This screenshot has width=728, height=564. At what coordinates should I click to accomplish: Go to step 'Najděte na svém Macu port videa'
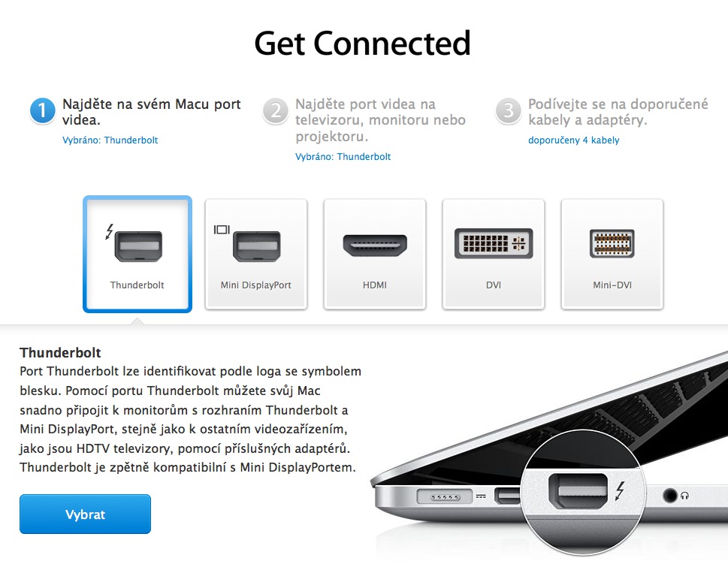coord(151,112)
